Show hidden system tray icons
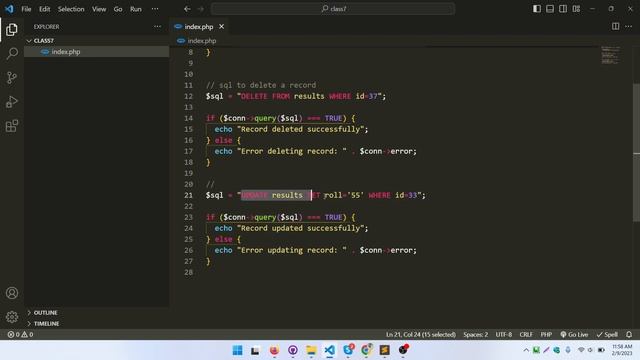This screenshot has height=360, width=640. click(526, 350)
